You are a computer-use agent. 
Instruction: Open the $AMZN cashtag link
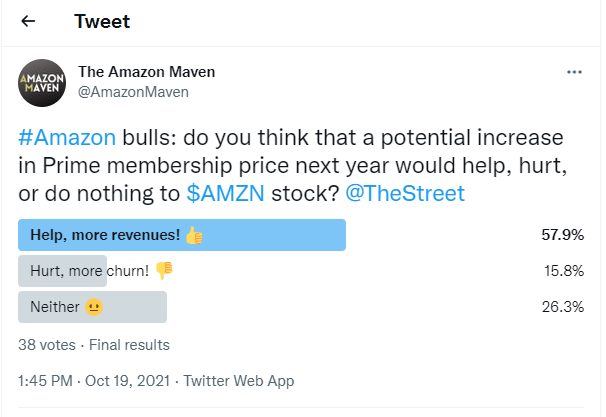(x=226, y=193)
